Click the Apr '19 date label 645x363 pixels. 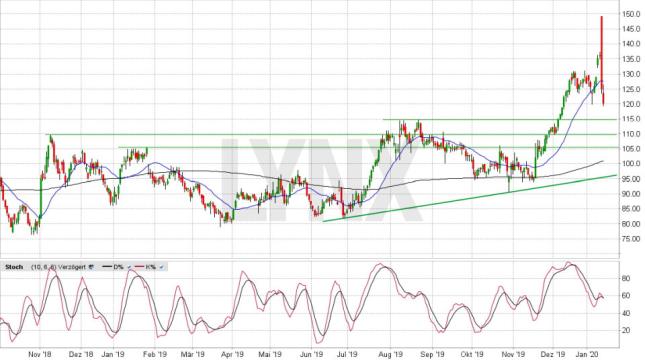point(232,354)
